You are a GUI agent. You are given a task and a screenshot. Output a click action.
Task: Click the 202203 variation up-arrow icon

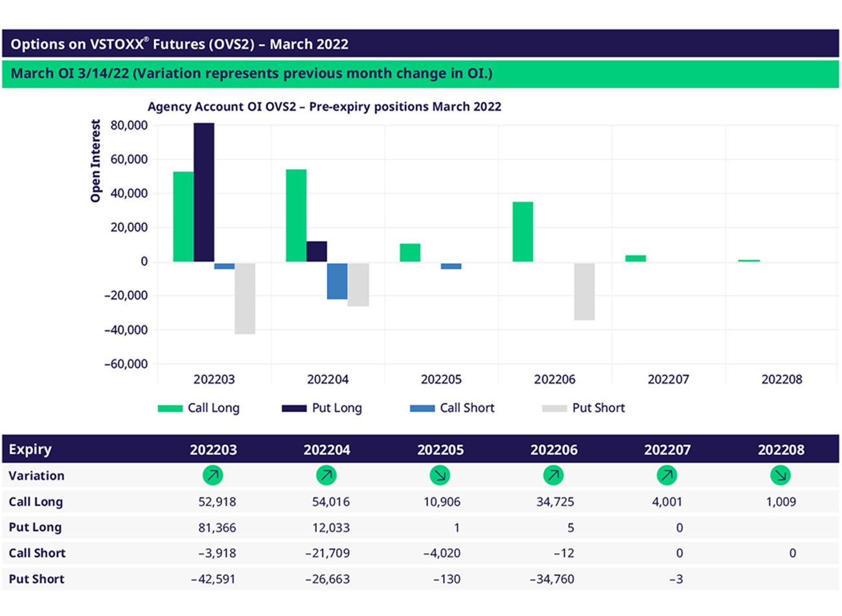[x=212, y=475]
